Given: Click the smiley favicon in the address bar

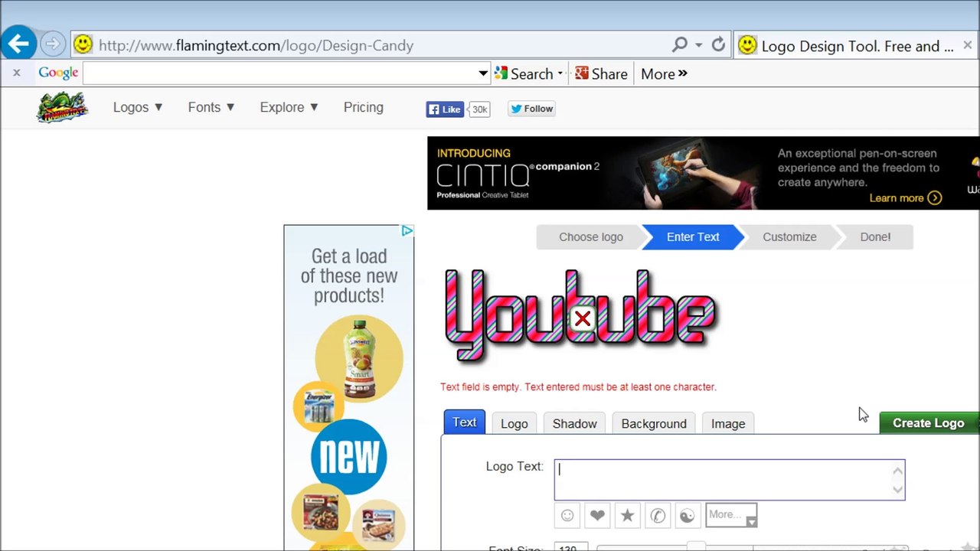Looking at the screenshot, I should pyautogui.click(x=83, y=44).
